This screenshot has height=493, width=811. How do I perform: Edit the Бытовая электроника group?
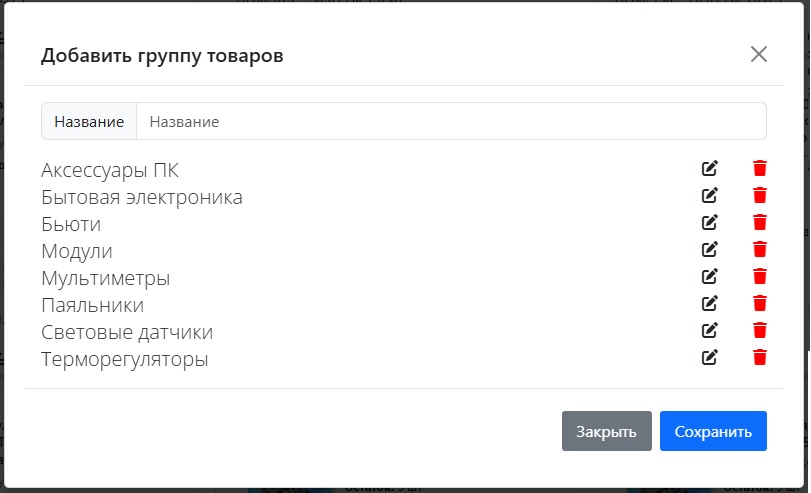710,195
